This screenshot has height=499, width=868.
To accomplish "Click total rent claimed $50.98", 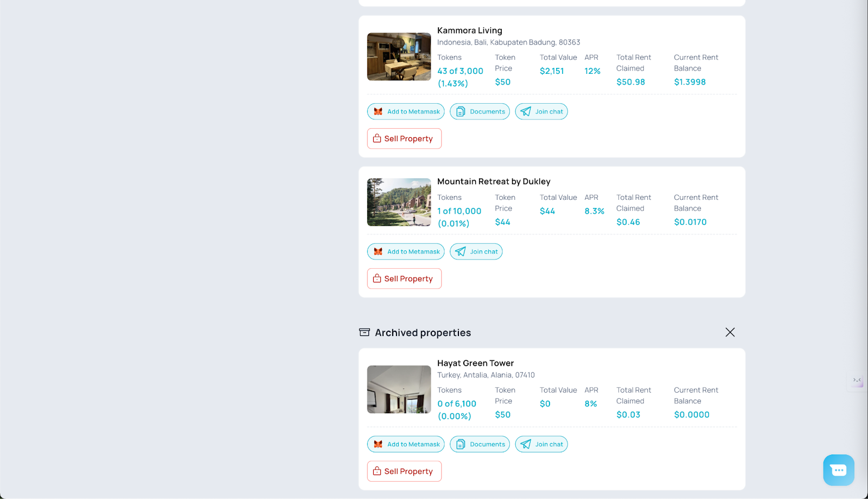I will pos(630,82).
